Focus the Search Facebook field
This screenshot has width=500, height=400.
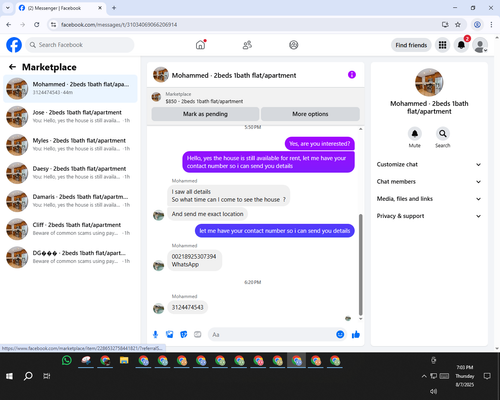[x=80, y=45]
